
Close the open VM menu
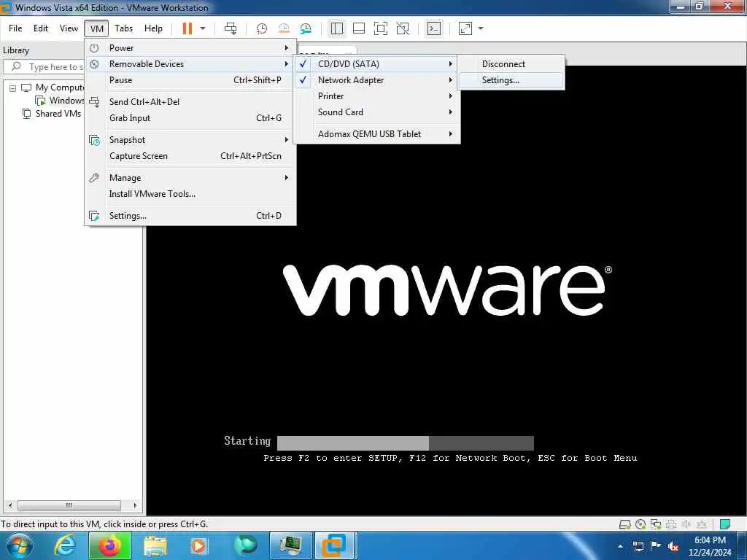pyautogui.click(x=97, y=28)
